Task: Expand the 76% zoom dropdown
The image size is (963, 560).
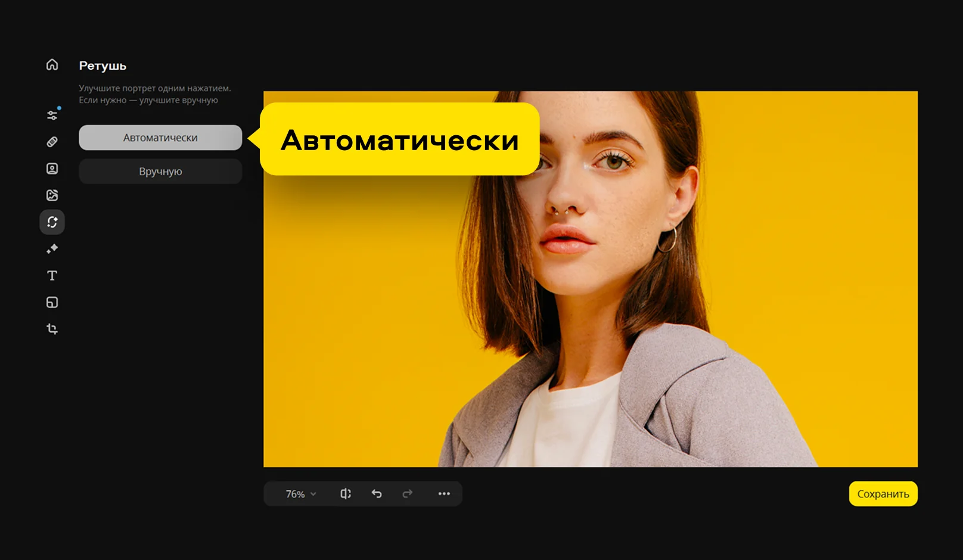Action: [x=301, y=494]
